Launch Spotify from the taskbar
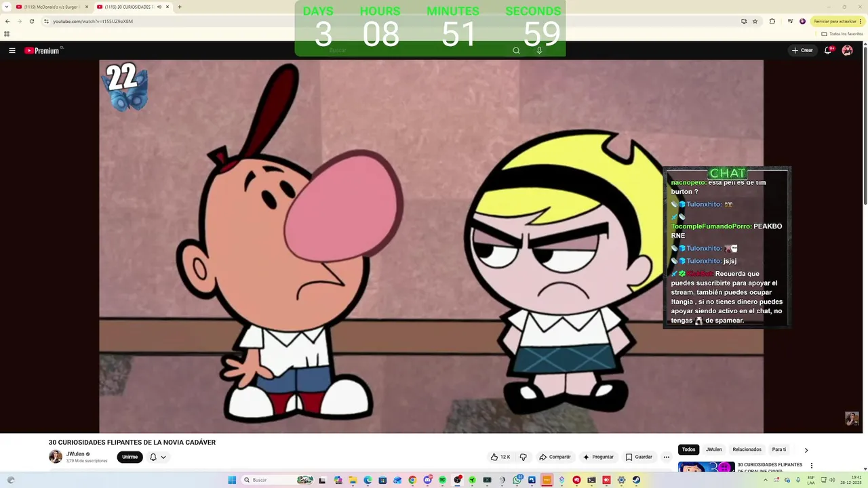Screen dimensions: 868x488 [x=442, y=480]
